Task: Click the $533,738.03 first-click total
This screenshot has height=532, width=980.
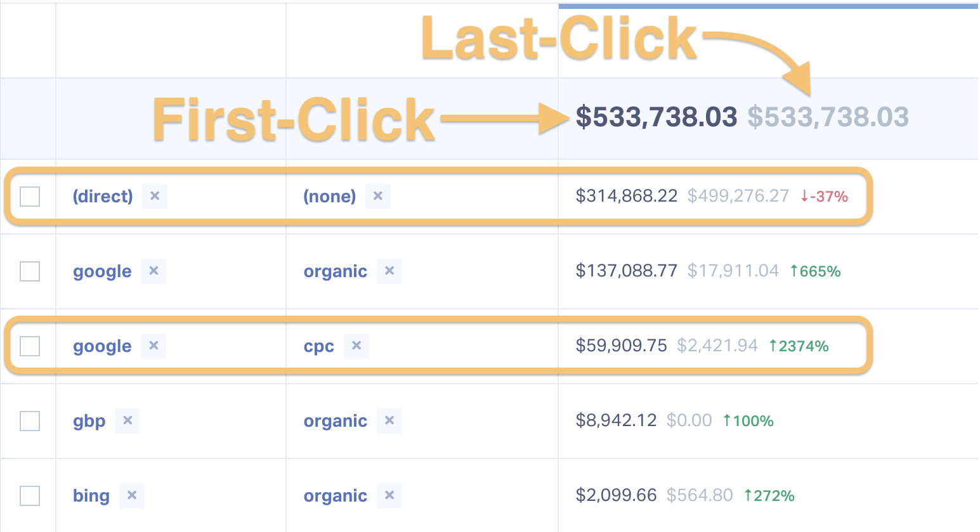Action: tap(657, 117)
